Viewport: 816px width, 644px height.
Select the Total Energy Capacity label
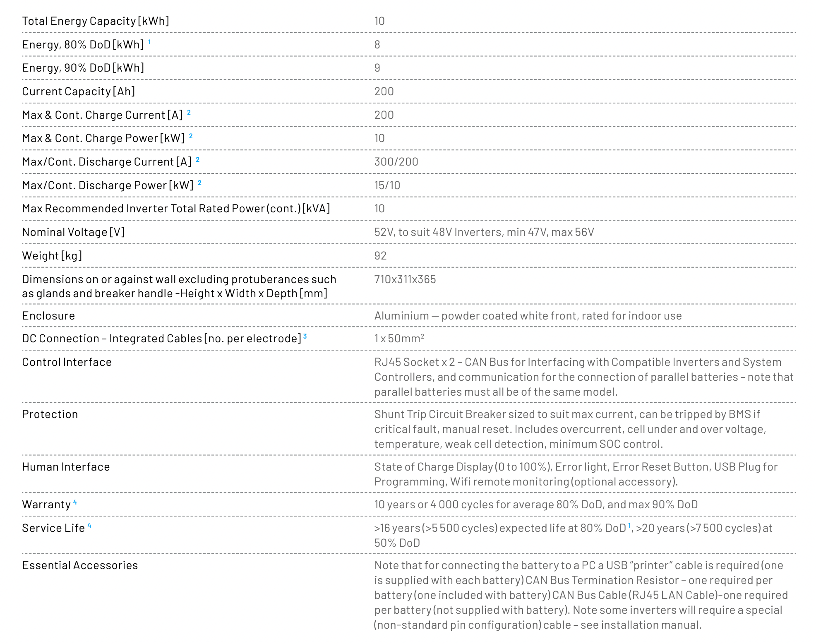point(96,21)
